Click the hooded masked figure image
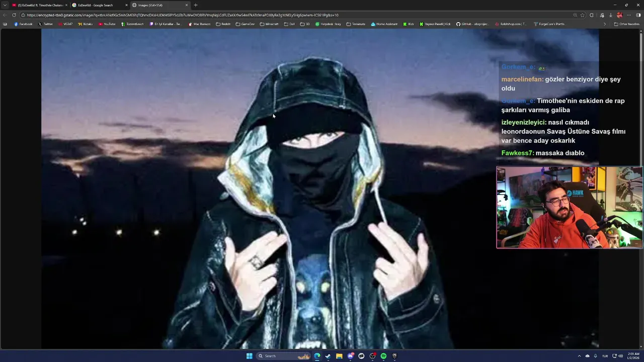 click(320, 189)
